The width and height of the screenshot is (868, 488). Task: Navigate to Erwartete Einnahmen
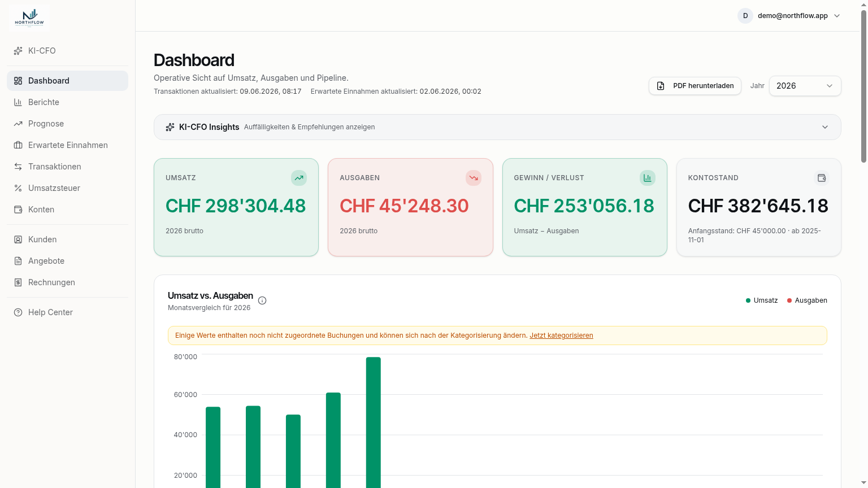pos(67,145)
